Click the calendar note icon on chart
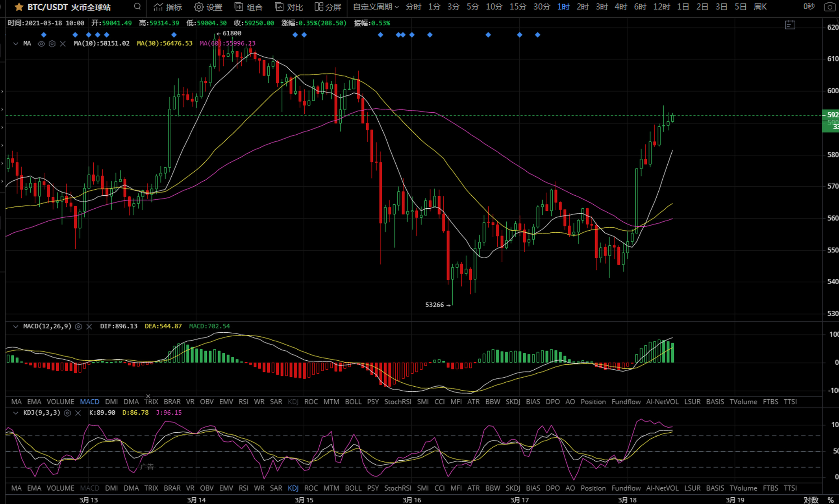 [x=790, y=25]
